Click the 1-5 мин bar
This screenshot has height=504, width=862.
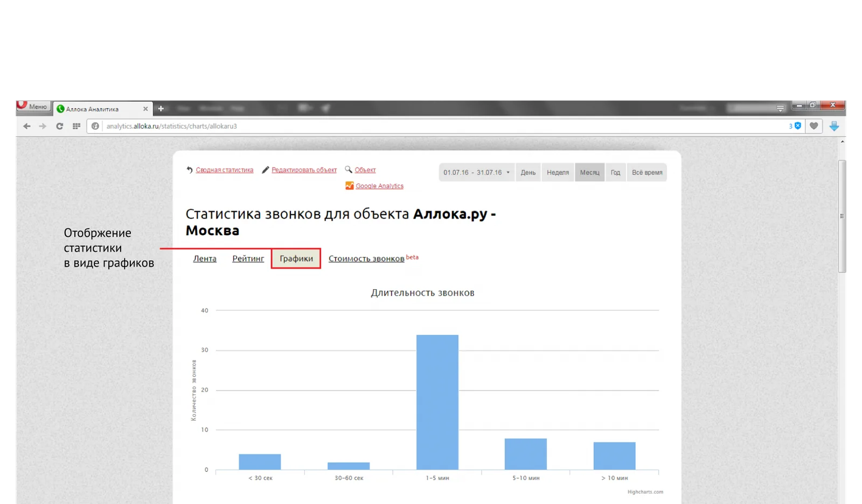(437, 402)
